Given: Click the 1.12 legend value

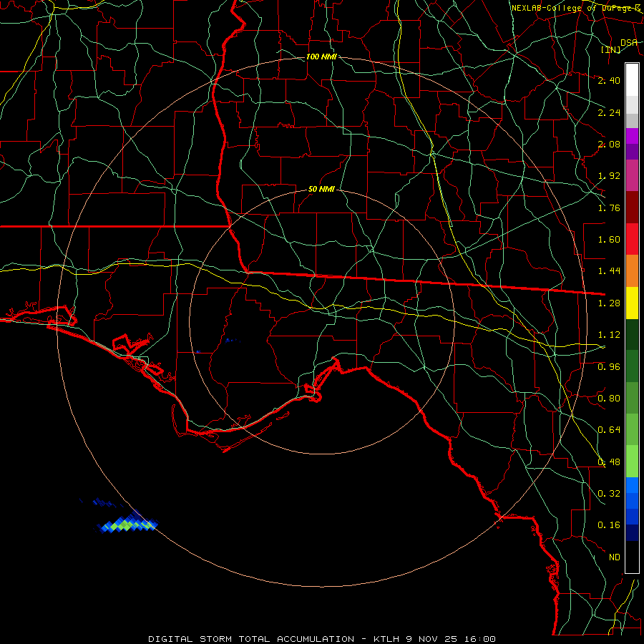Looking at the screenshot, I should (609, 335).
